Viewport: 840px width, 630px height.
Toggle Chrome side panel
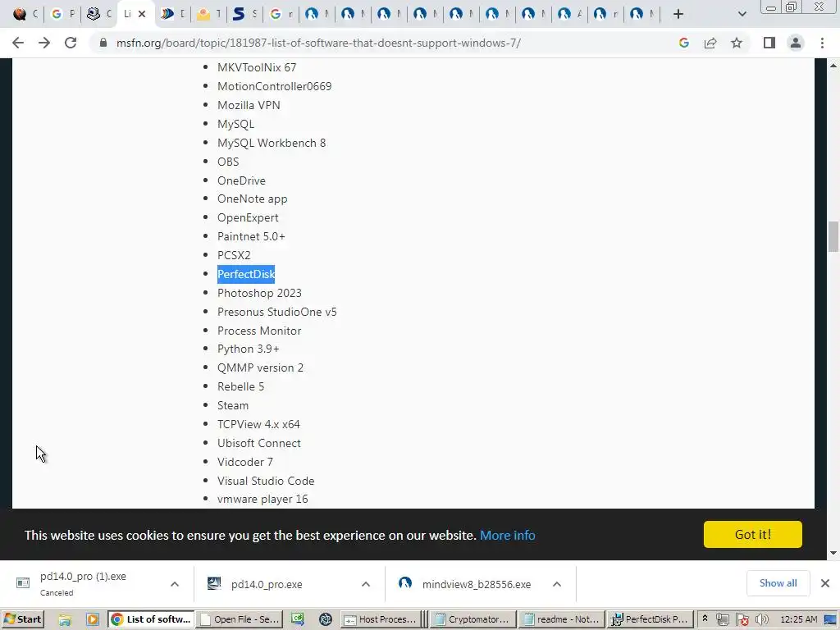[769, 43]
